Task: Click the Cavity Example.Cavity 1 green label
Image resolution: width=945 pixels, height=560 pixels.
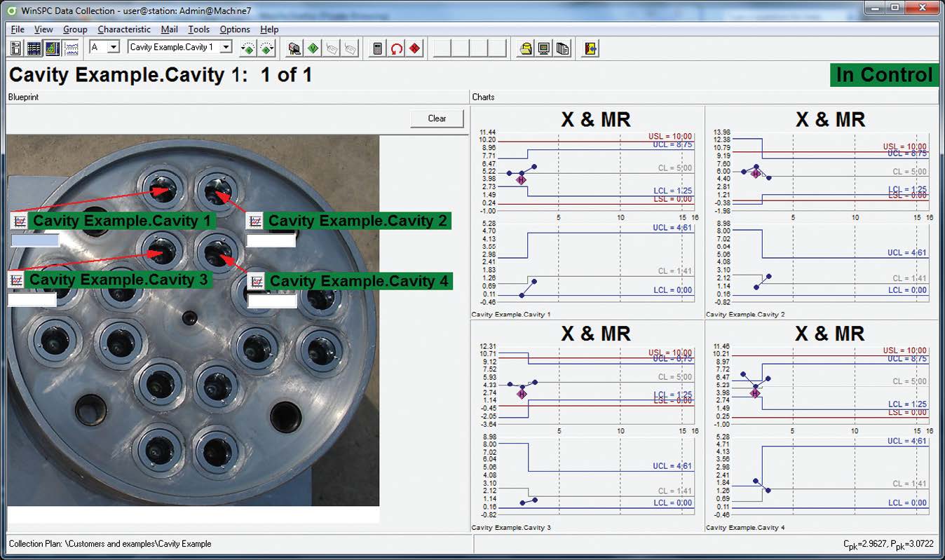Action: pos(123,220)
